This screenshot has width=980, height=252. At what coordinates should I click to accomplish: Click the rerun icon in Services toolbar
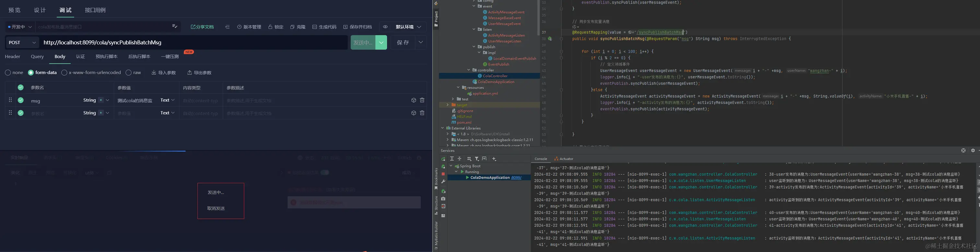point(443,159)
